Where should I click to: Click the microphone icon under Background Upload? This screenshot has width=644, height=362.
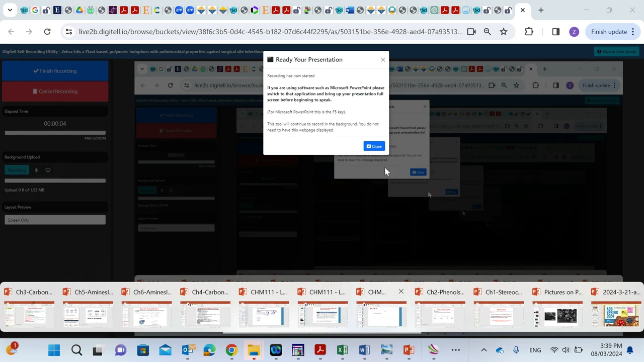(x=36, y=170)
